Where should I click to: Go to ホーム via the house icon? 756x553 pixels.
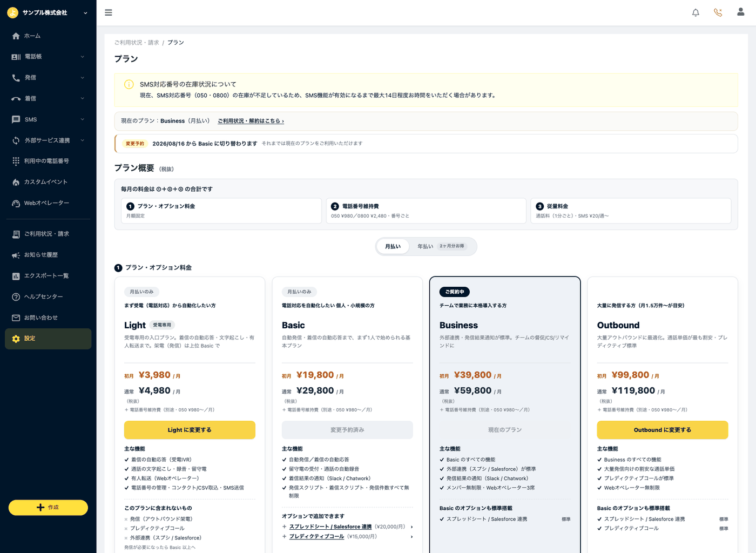[16, 36]
